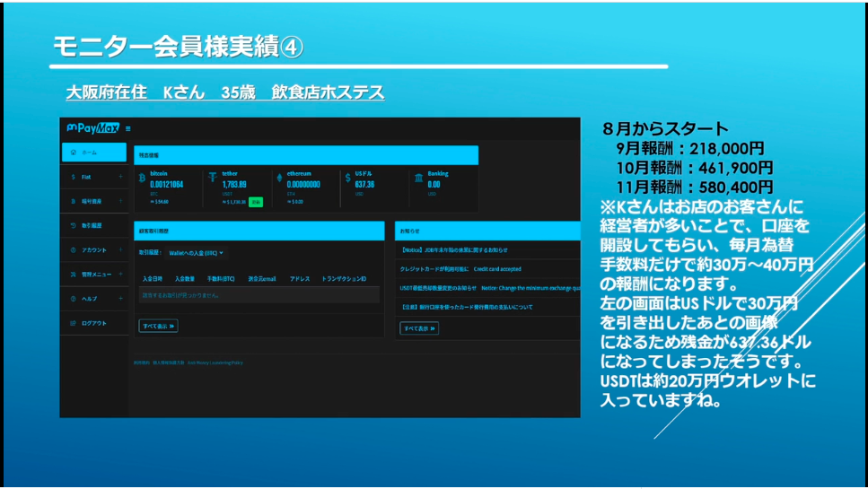Expand the アカウント menu plus sign

pos(120,250)
